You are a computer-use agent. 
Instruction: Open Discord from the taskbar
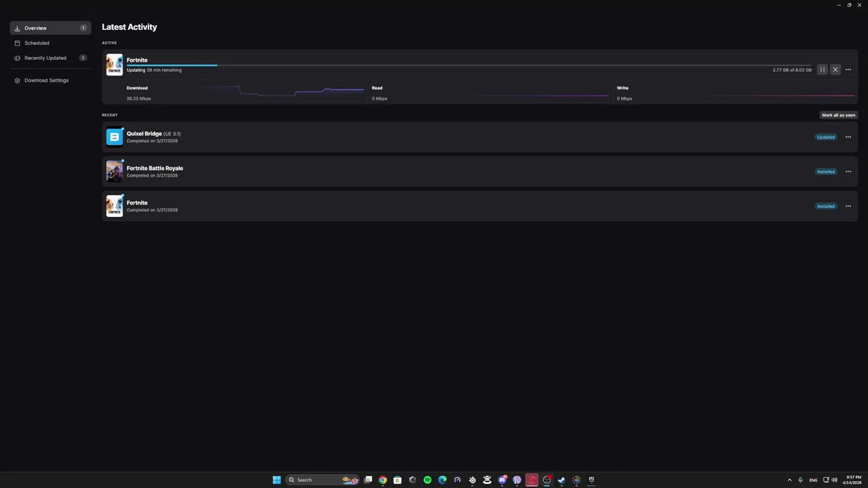502,480
